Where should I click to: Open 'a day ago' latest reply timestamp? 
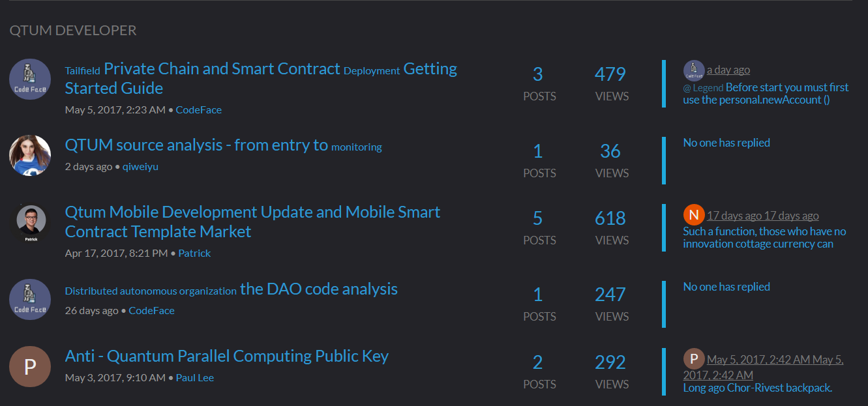728,70
